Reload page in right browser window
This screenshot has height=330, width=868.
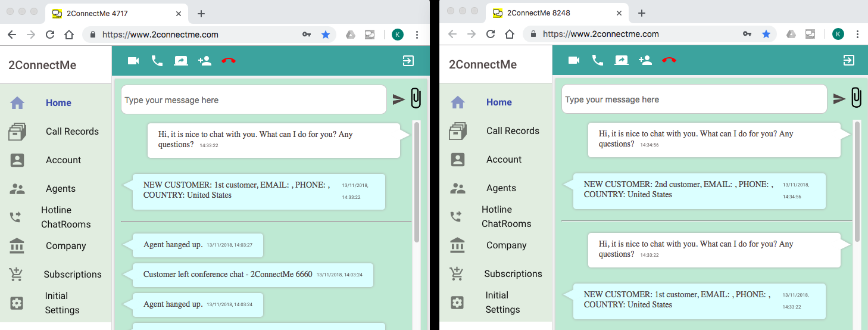[491, 35]
